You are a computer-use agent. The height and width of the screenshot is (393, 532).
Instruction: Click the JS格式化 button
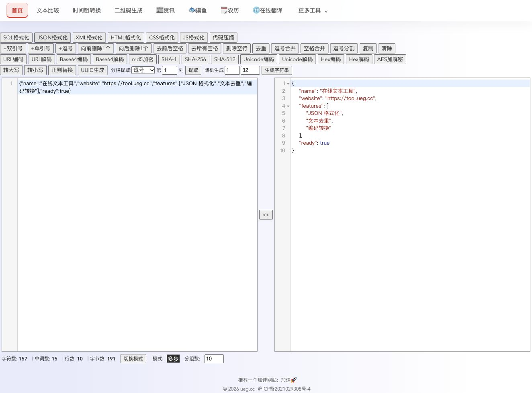click(x=194, y=37)
